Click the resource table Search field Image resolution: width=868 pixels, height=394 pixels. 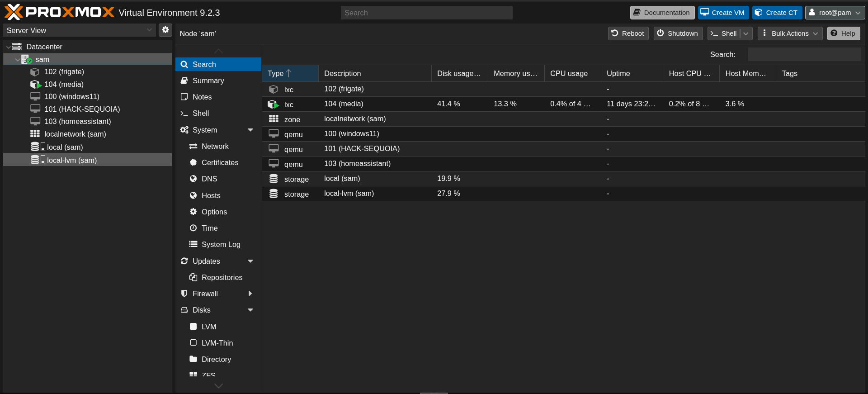click(804, 54)
